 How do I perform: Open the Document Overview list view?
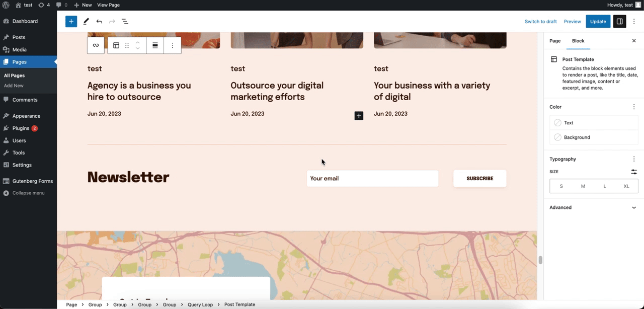pos(125,22)
